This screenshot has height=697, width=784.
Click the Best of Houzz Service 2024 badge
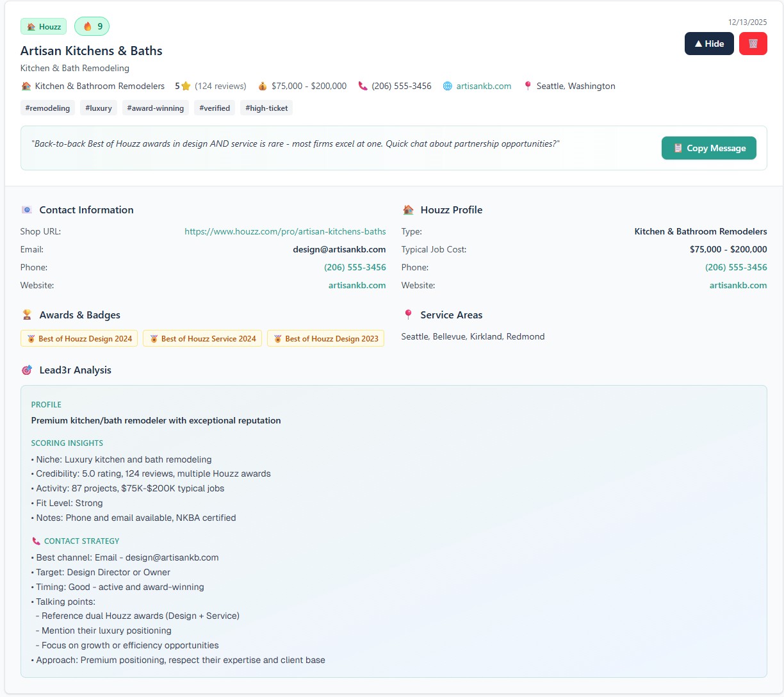pos(202,339)
